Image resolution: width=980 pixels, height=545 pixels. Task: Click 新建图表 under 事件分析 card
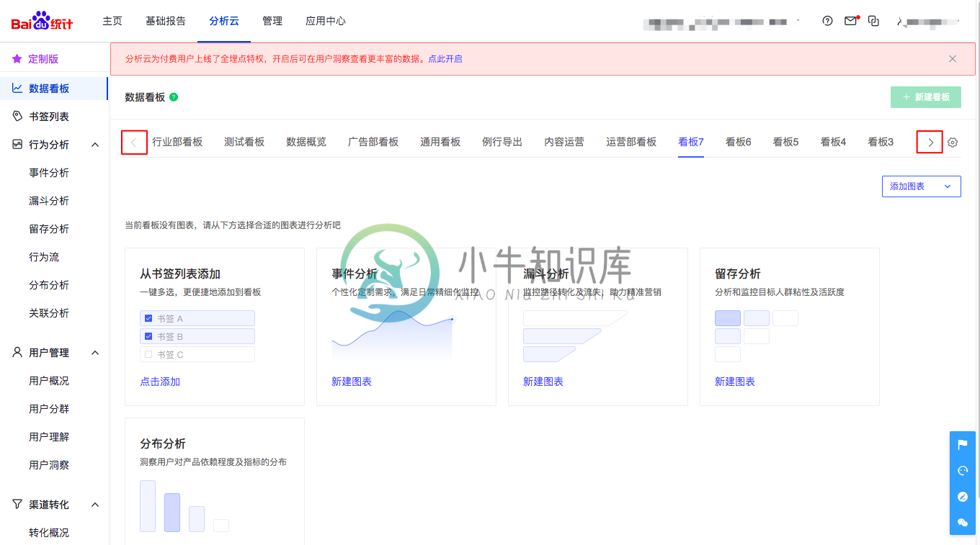(x=352, y=382)
